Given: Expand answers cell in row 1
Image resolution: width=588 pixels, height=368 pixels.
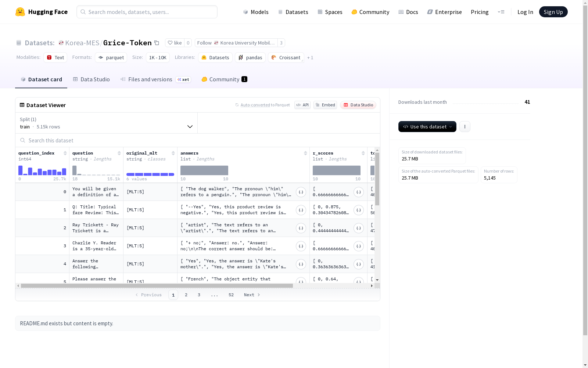Looking at the screenshot, I should (x=301, y=210).
